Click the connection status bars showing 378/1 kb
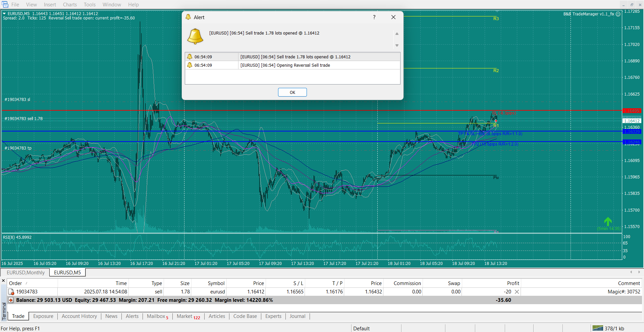Image resolution: width=644 pixels, height=332 pixels. point(598,328)
